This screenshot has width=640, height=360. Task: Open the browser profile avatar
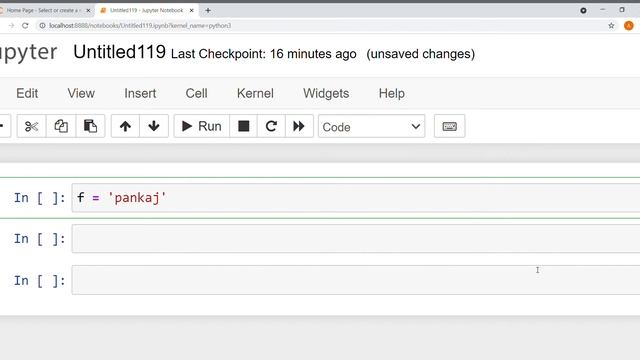tap(629, 25)
